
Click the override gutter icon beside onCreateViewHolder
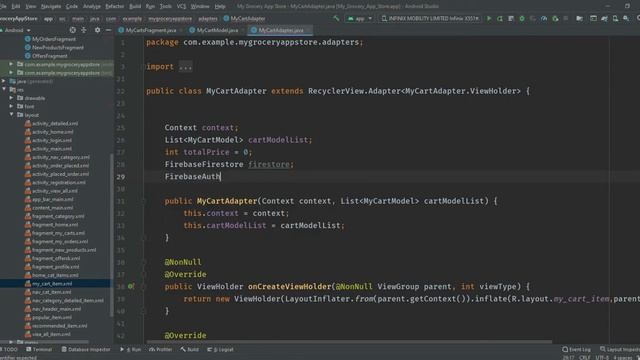[x=131, y=287]
